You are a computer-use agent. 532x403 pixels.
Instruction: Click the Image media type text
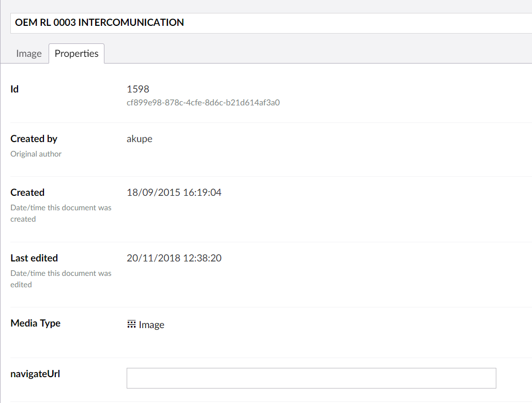151,325
